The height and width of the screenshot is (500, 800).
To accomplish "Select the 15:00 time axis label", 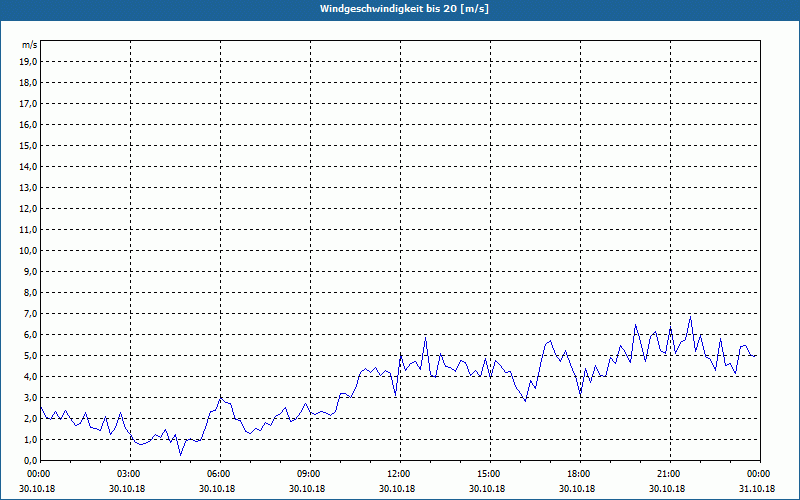I will click(x=488, y=474).
